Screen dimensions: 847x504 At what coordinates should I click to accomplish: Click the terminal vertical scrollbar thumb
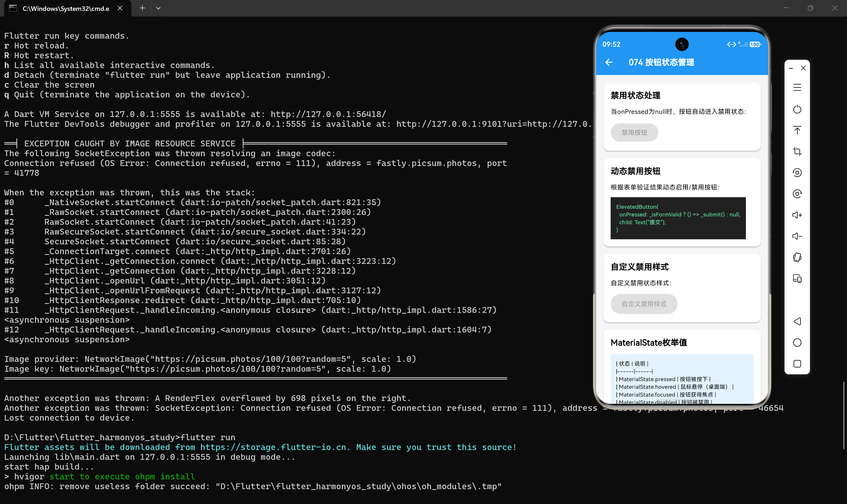point(844,415)
